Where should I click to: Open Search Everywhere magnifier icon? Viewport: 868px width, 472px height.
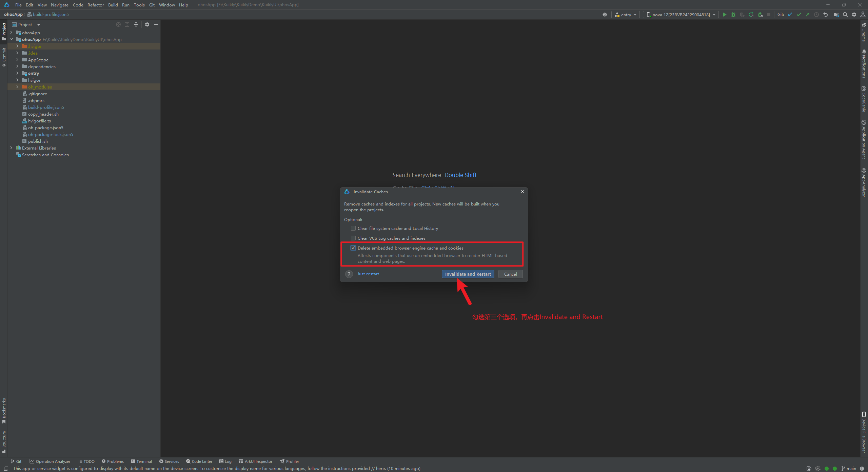tap(845, 15)
